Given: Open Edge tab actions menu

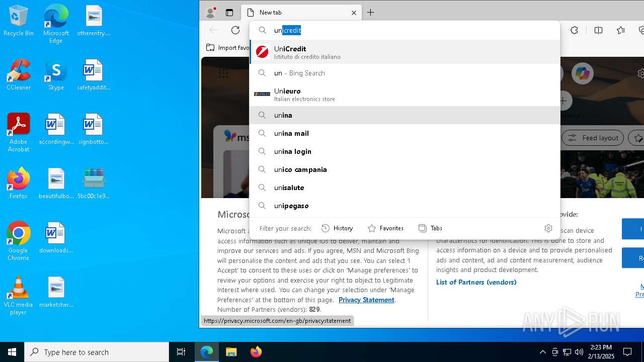Looking at the screenshot, I should [x=229, y=13].
